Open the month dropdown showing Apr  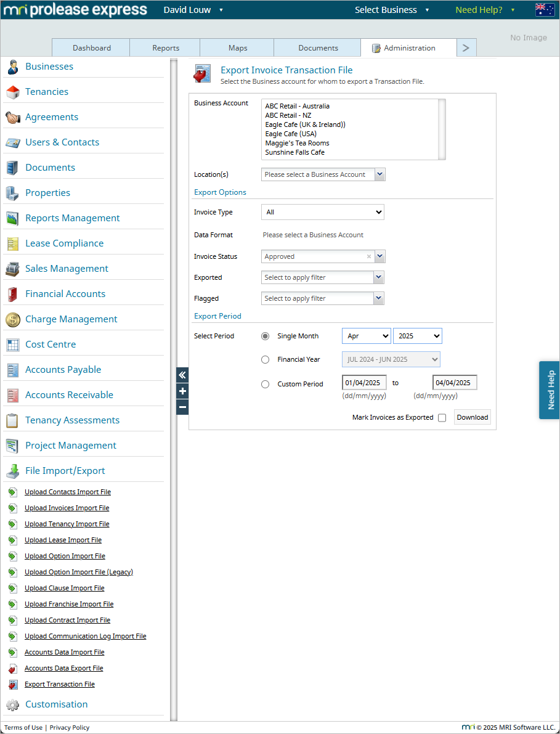click(x=367, y=336)
